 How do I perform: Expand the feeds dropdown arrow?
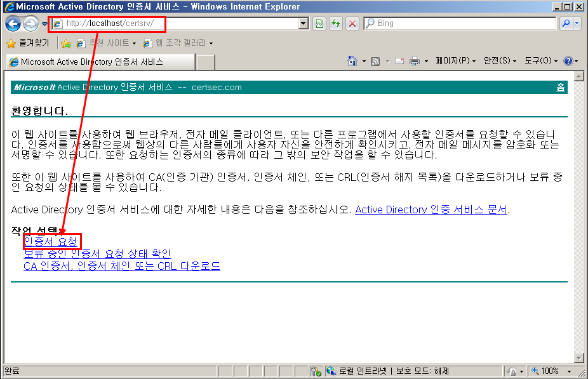(387, 61)
